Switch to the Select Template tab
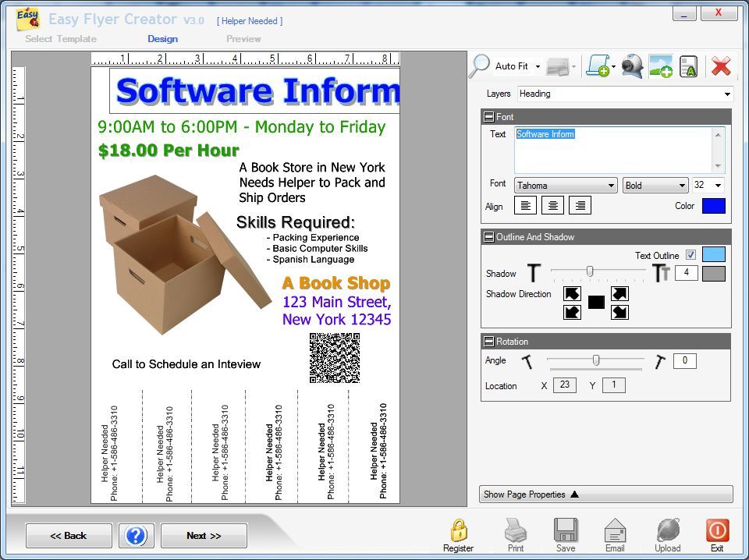The image size is (749, 560). (x=62, y=38)
